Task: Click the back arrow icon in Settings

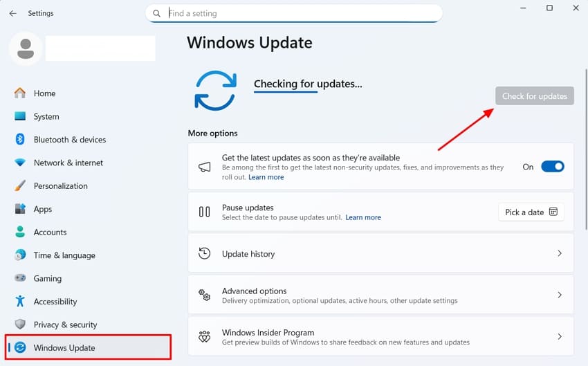Action: pyautogui.click(x=12, y=14)
